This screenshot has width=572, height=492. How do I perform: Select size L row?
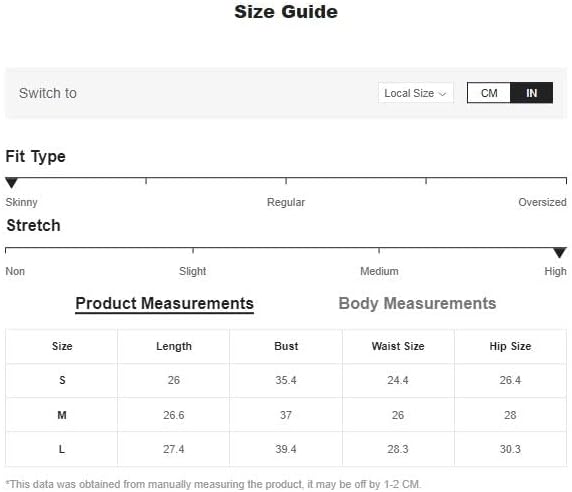click(286, 449)
